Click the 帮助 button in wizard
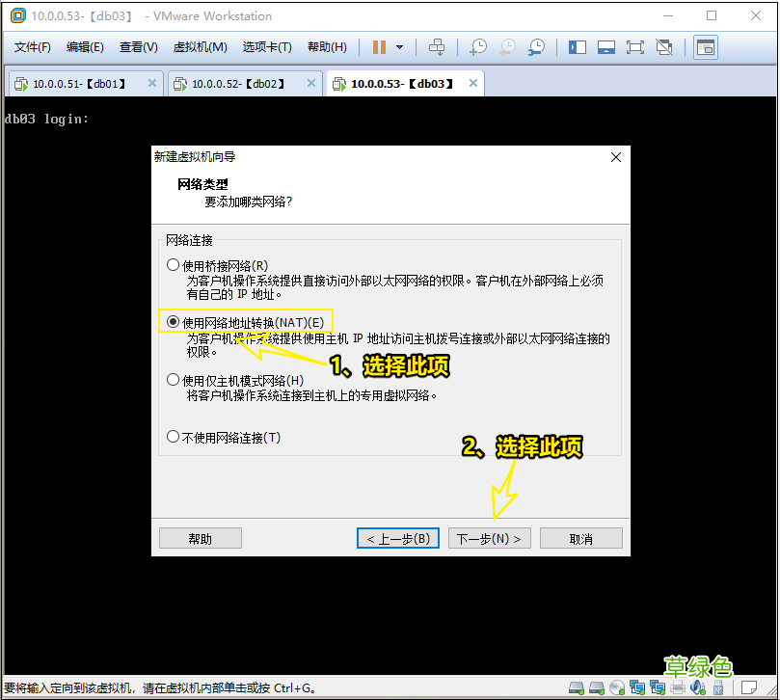 click(x=200, y=538)
